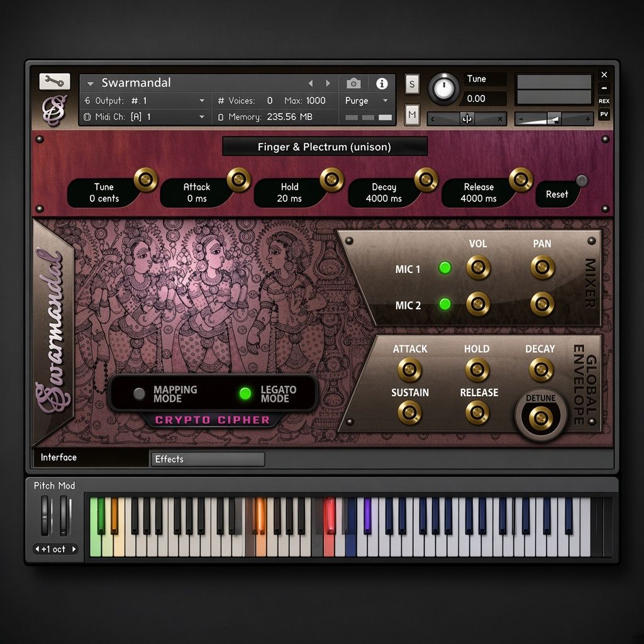Solo the instrument with S button
This screenshot has height=644, width=644.
coord(412,85)
